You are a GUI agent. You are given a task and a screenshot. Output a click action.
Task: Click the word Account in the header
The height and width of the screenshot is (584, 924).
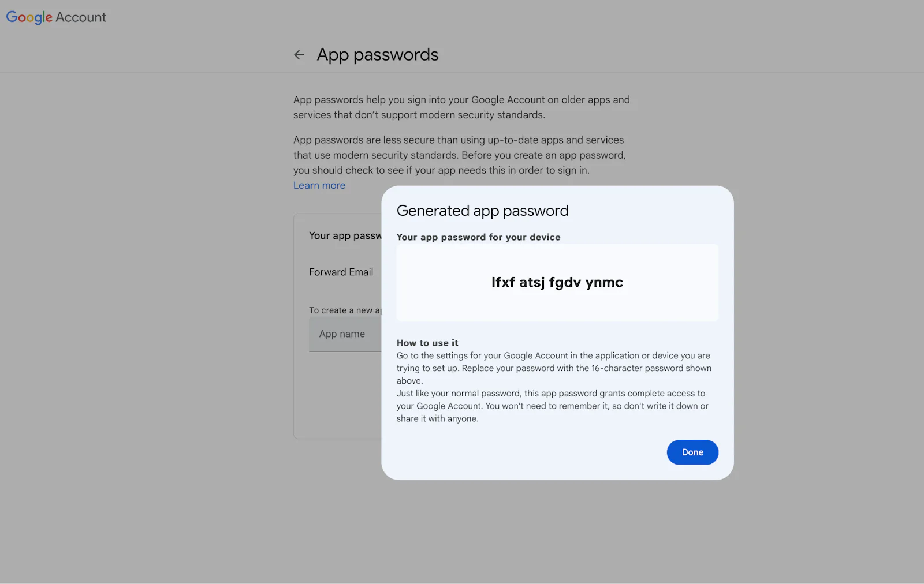point(81,17)
